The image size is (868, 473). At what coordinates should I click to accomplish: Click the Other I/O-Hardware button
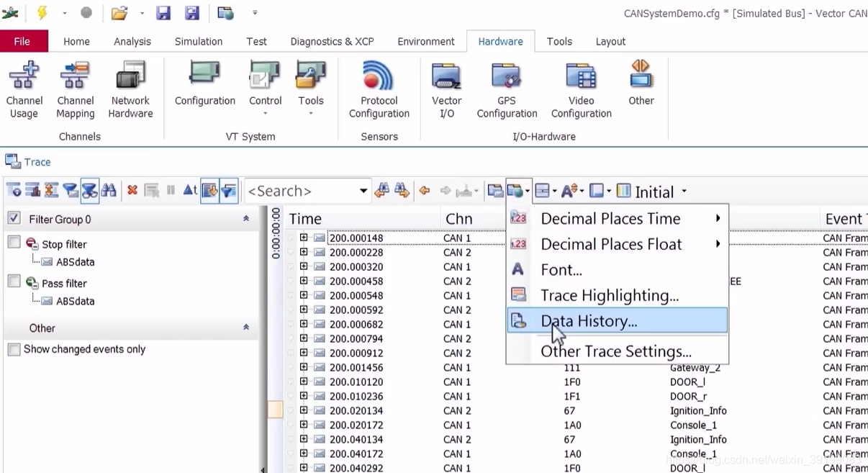[641, 84]
